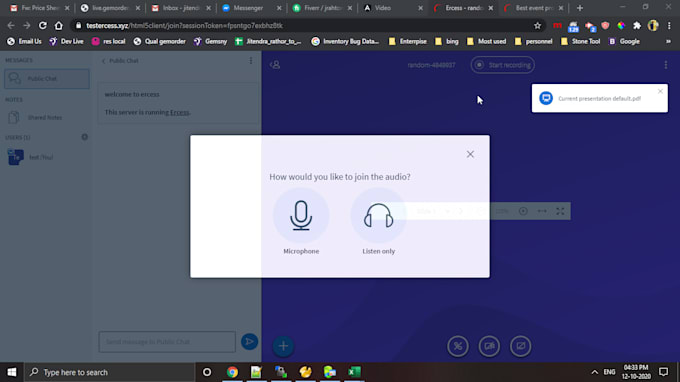
Task: Open meeting options three-dot menu
Action: 666,65
